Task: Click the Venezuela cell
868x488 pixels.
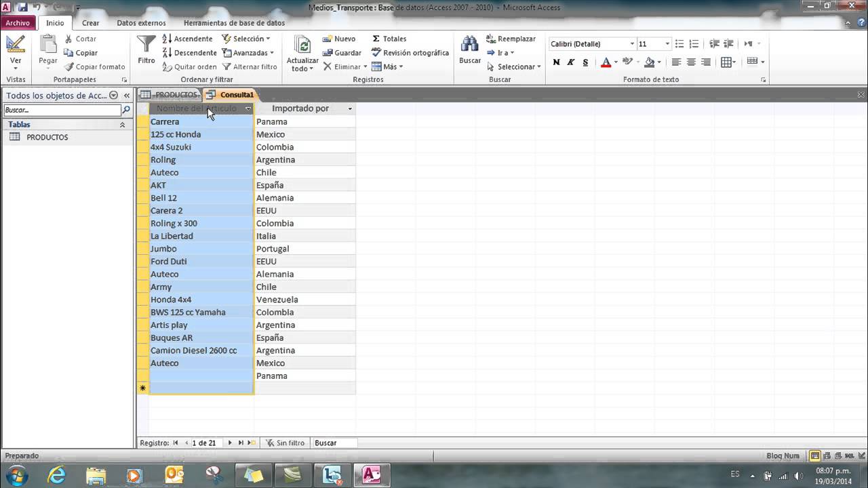Action: pyautogui.click(x=305, y=300)
